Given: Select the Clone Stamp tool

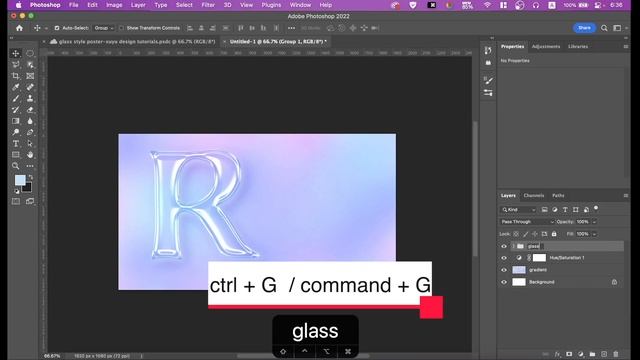Looking at the screenshot, I should tap(30, 98).
